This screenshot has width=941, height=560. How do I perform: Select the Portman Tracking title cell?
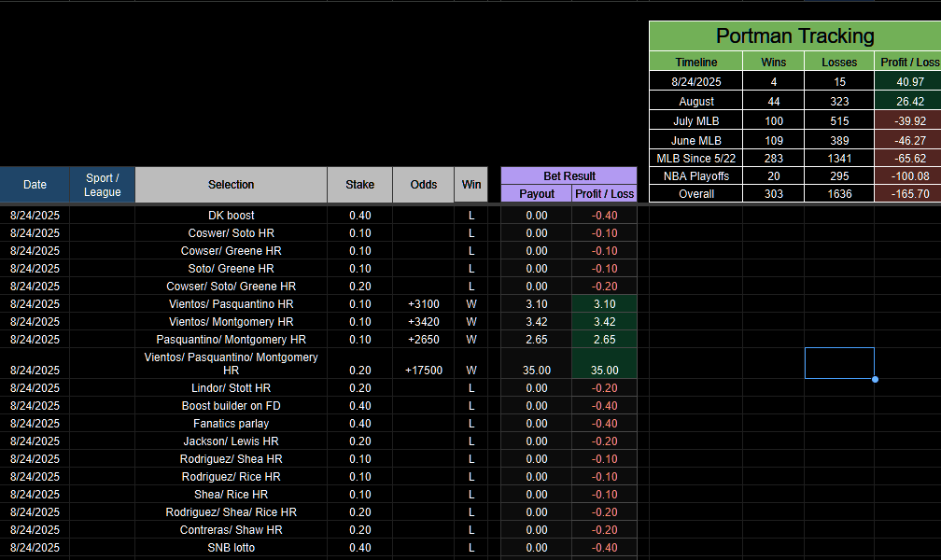pos(795,36)
